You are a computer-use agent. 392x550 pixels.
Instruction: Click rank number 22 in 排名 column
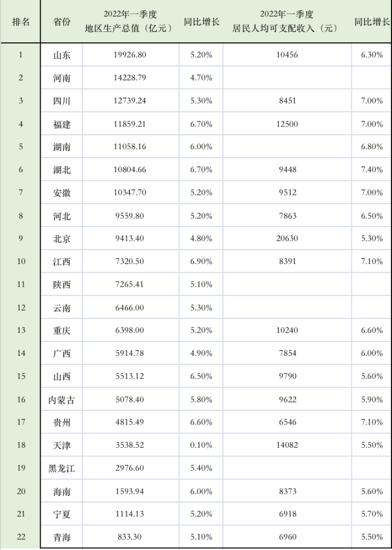point(21,537)
